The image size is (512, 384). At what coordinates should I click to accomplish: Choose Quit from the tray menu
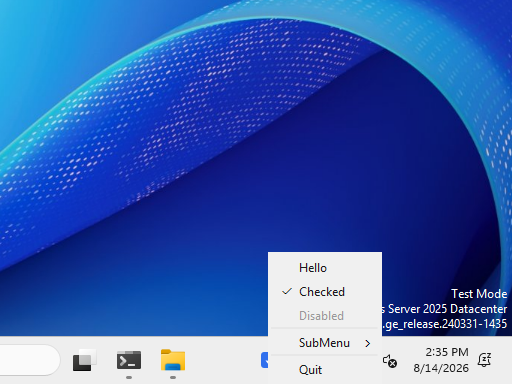pyautogui.click(x=325, y=370)
